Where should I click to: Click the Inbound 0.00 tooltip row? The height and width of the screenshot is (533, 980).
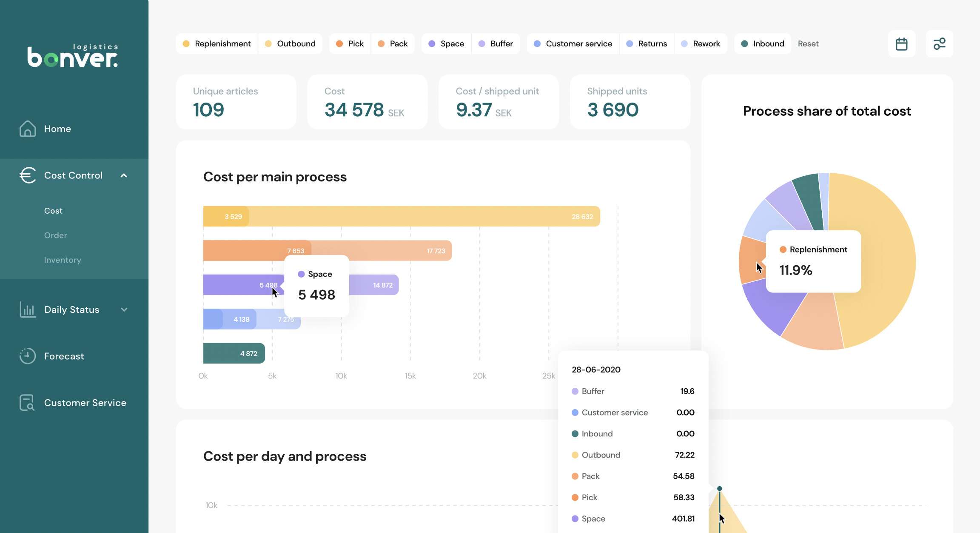(x=633, y=433)
